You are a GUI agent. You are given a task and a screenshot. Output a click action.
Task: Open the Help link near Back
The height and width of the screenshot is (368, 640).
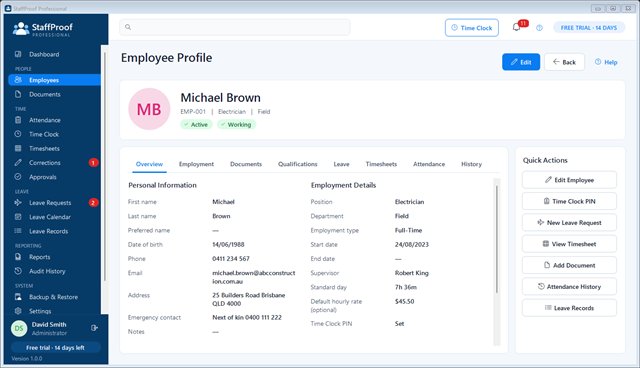pos(606,62)
